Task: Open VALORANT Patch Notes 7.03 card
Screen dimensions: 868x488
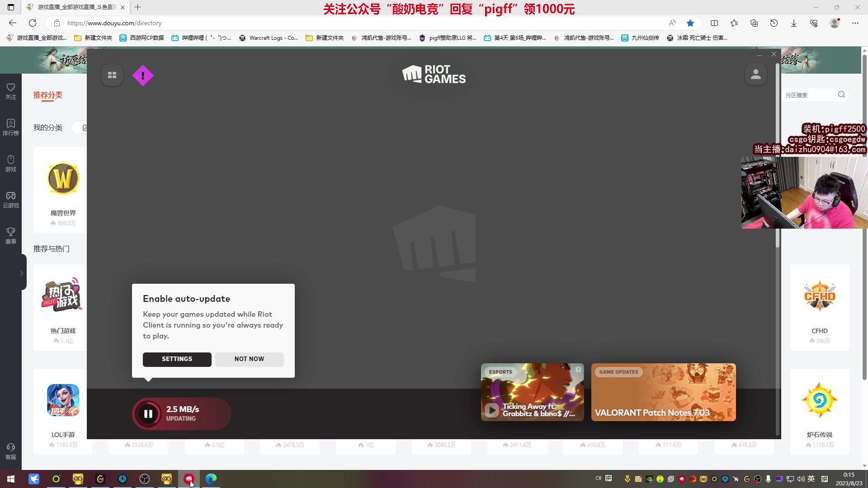Action: click(x=664, y=392)
